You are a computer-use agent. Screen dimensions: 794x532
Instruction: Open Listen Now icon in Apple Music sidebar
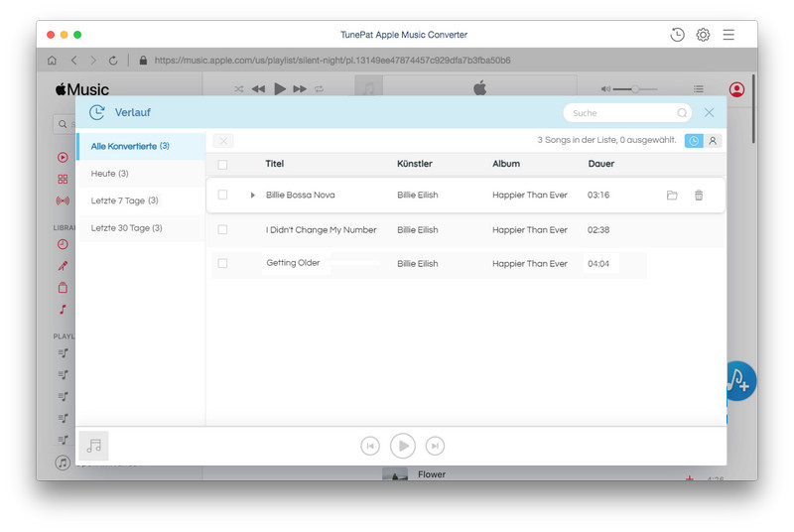click(63, 158)
